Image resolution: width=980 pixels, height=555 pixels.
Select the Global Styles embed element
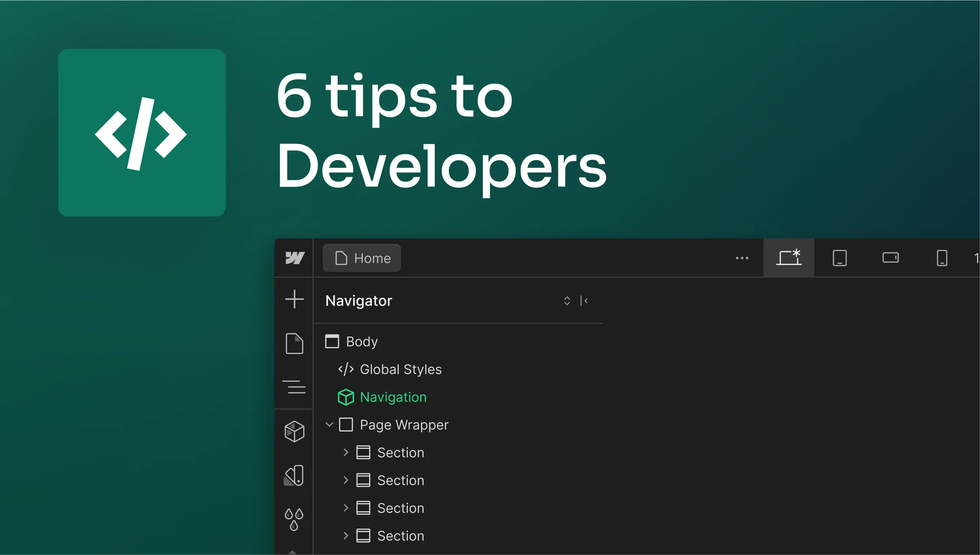click(x=400, y=369)
